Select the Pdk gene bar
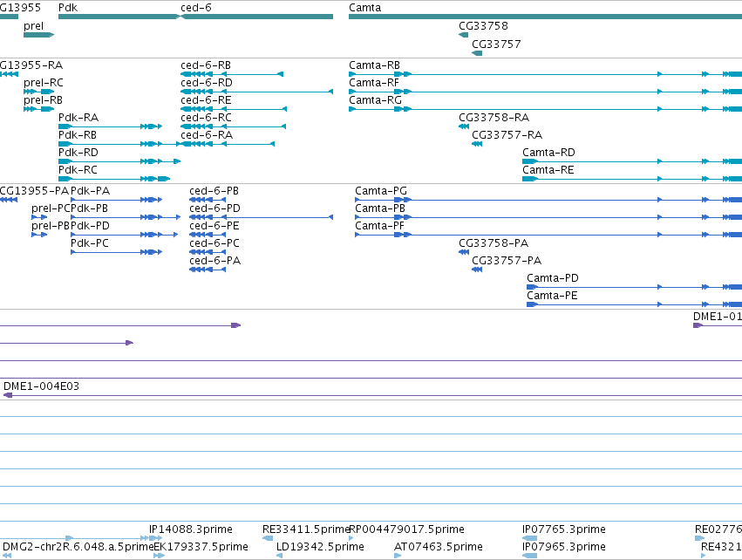Image resolution: width=742 pixels, height=560 pixels. point(119,17)
